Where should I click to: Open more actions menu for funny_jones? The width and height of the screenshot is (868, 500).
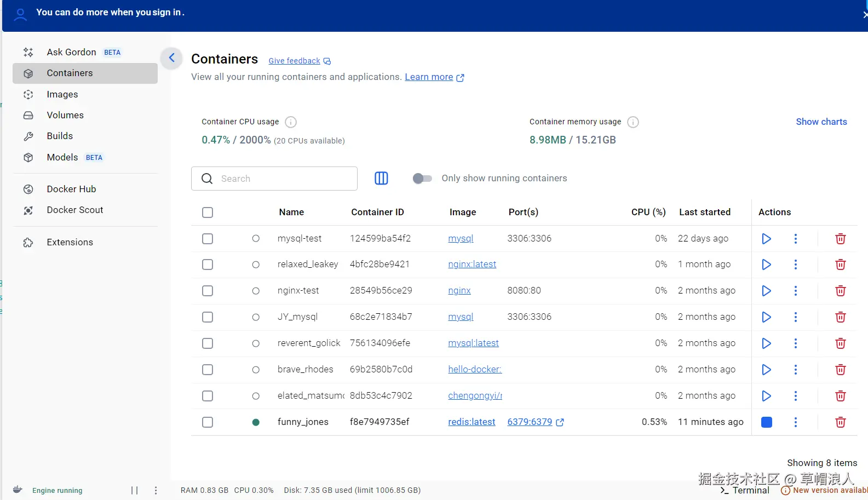point(796,422)
